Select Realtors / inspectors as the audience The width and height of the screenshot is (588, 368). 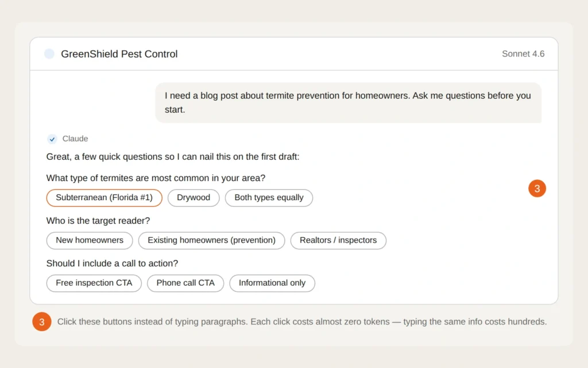click(338, 240)
